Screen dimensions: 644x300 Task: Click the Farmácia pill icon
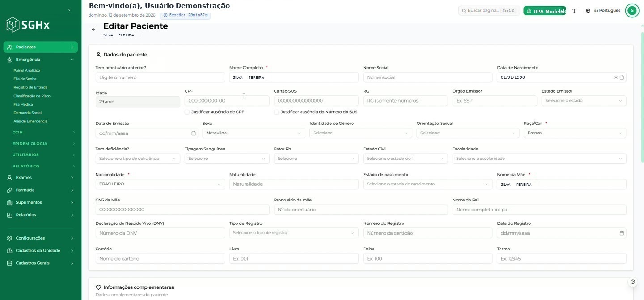point(9,190)
